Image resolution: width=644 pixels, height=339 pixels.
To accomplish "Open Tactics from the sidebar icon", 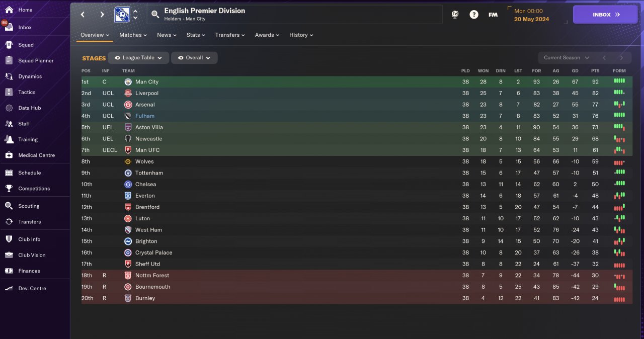I will pyautogui.click(x=9, y=92).
